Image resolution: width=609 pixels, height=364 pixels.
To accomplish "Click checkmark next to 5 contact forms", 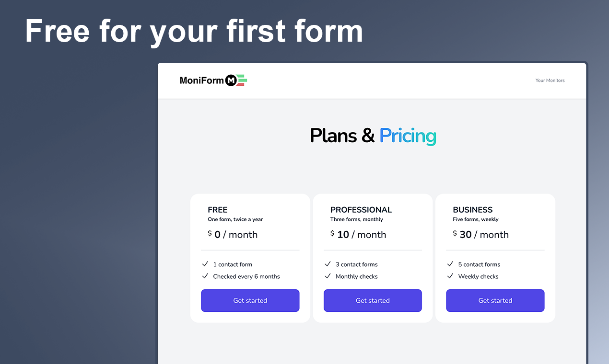I will coord(450,264).
